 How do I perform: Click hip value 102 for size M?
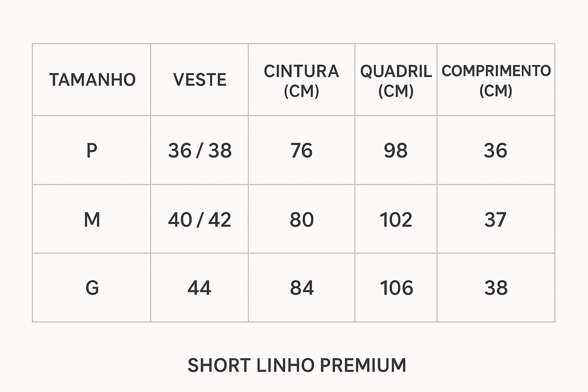click(396, 220)
